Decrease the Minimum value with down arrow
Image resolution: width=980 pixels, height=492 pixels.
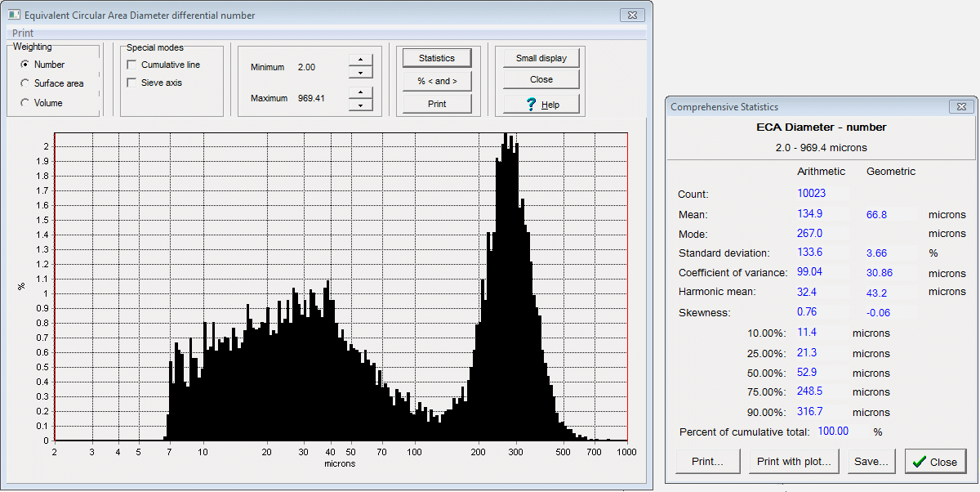click(x=360, y=74)
